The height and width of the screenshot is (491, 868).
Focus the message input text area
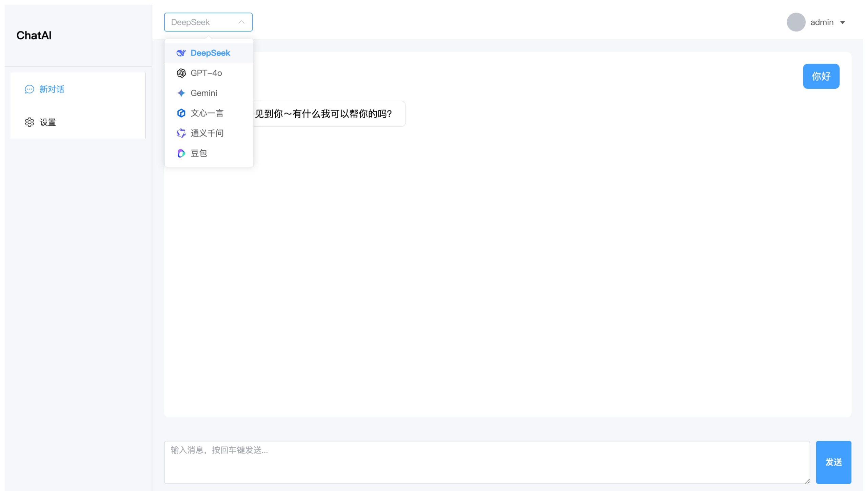coord(487,462)
